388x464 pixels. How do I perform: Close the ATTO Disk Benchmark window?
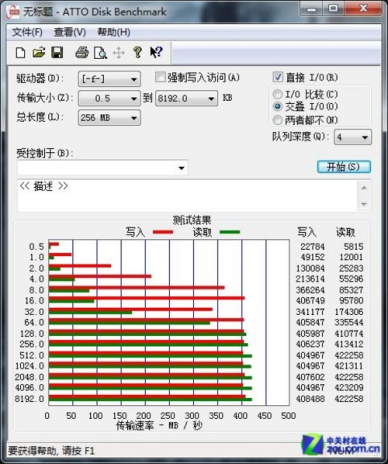(363, 9)
